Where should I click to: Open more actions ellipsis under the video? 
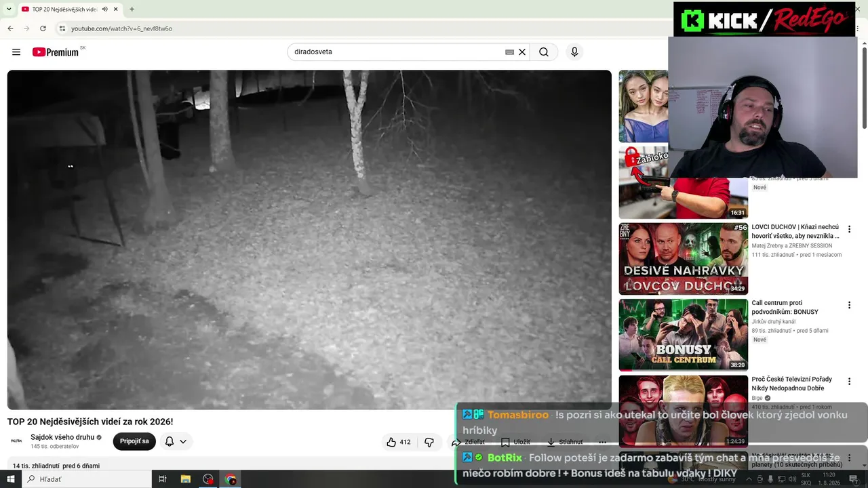click(x=602, y=442)
